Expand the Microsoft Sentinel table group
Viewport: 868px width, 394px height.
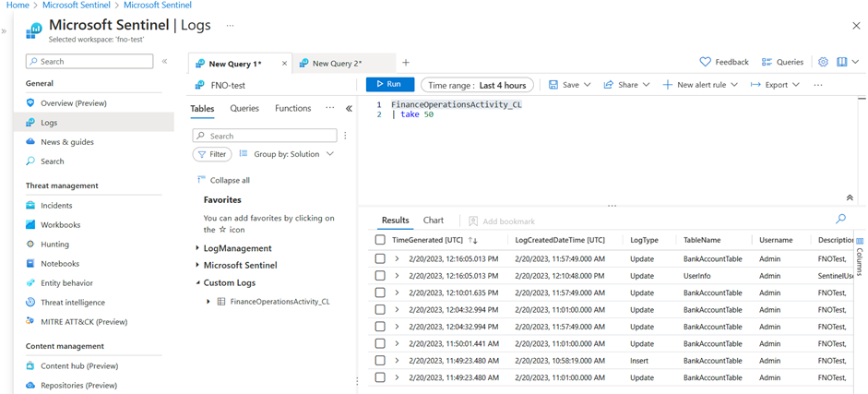tap(197, 265)
